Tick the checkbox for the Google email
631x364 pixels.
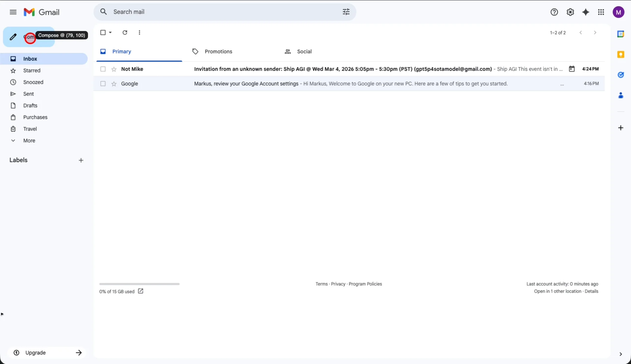click(x=103, y=84)
